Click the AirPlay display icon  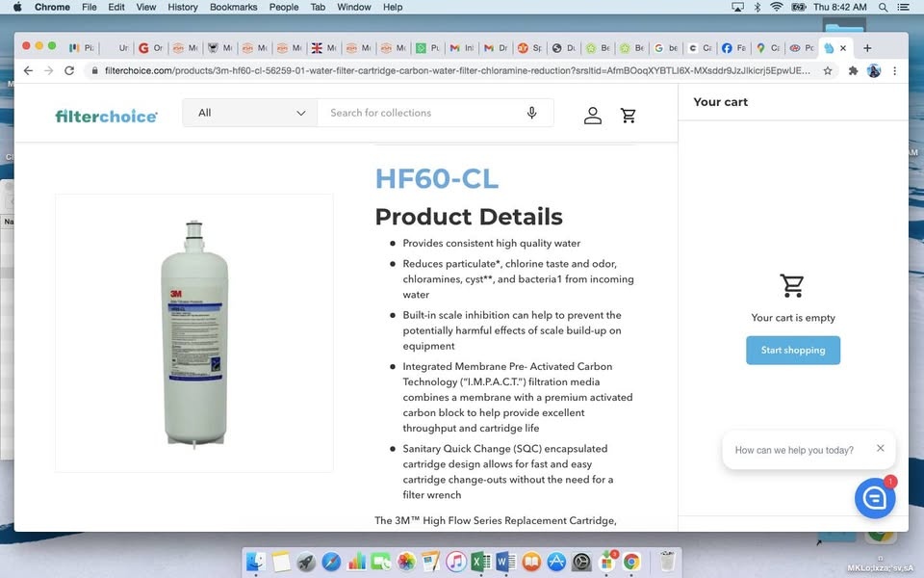pos(737,7)
